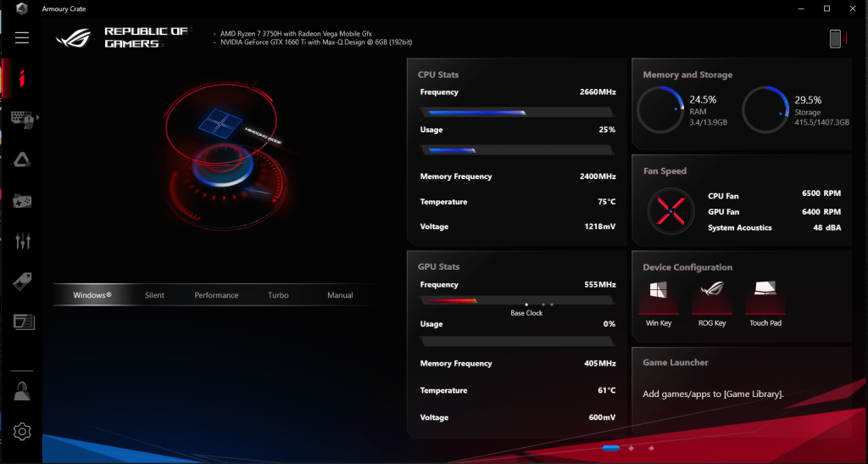This screenshot has height=464, width=868.
Task: Open the mobile device link icon
Action: [837, 39]
